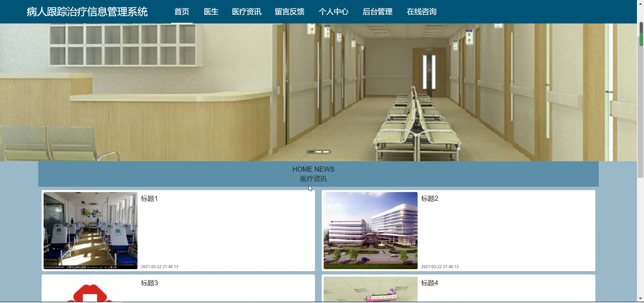Screen dimensions: 644x303
Task: Click the 标题2 news title
Action: coord(430,199)
